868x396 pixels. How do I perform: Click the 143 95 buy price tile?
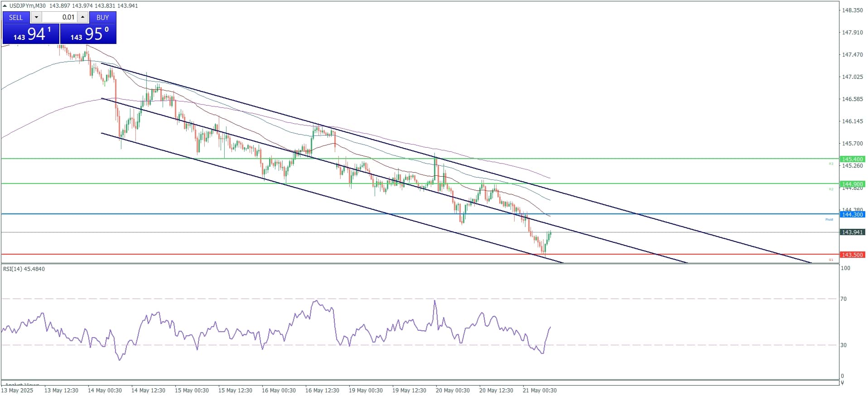(x=88, y=34)
